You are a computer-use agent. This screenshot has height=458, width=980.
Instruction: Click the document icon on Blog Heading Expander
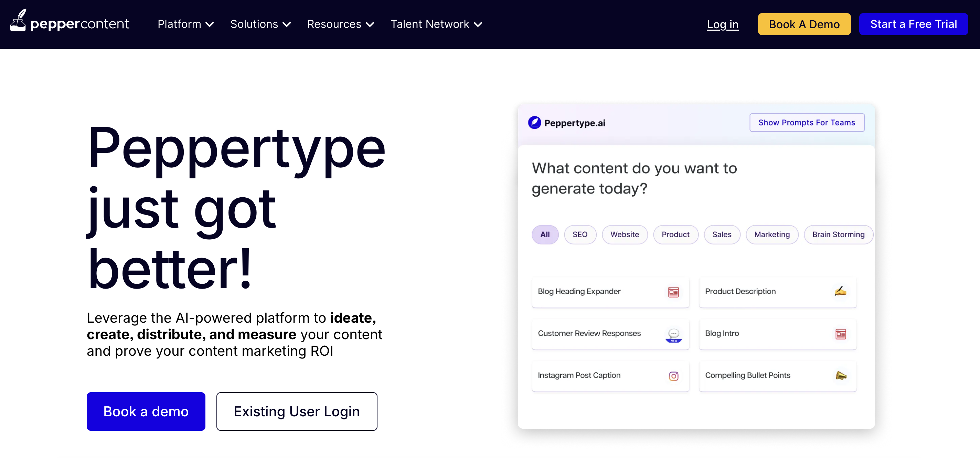pos(673,292)
